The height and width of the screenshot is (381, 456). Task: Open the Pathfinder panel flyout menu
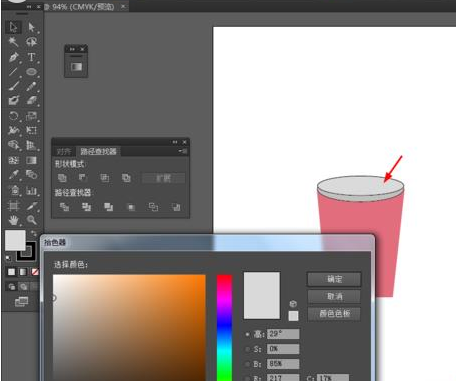coord(183,151)
